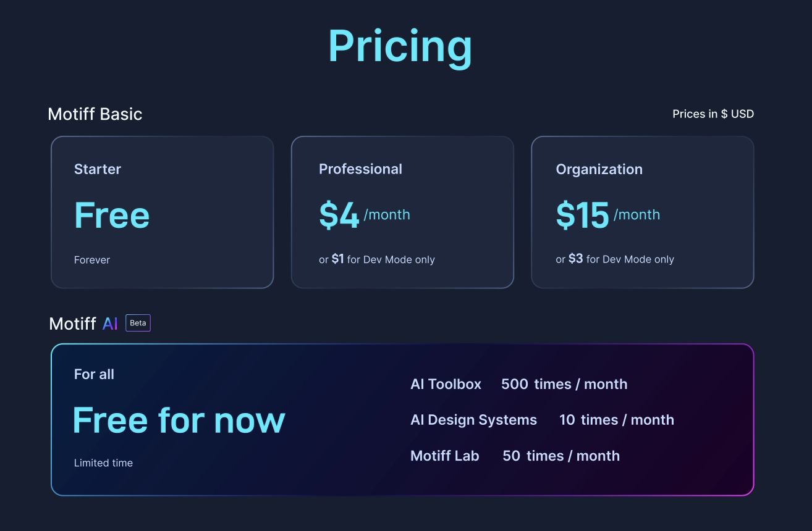
Task: Click the Free price on Starter
Action: pyautogui.click(x=112, y=215)
